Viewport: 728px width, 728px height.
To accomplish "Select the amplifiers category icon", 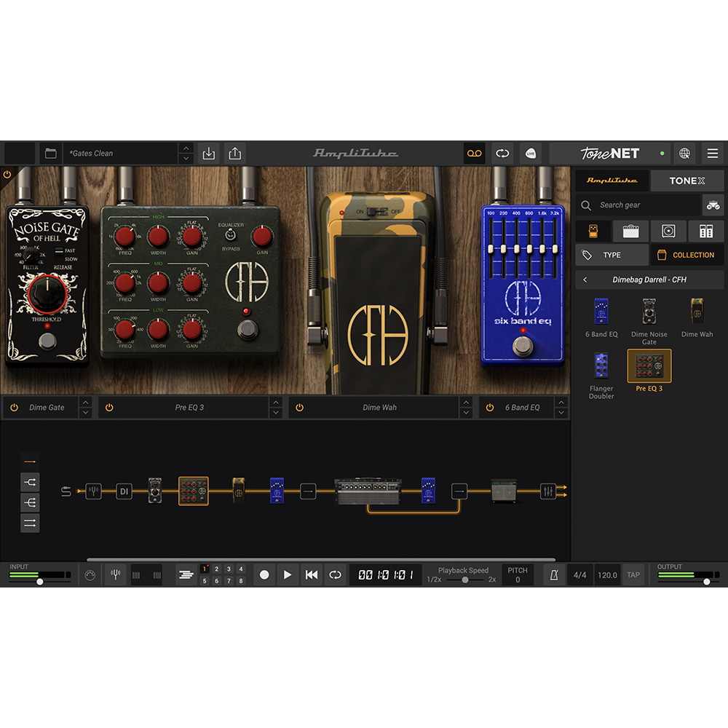I will (630, 231).
